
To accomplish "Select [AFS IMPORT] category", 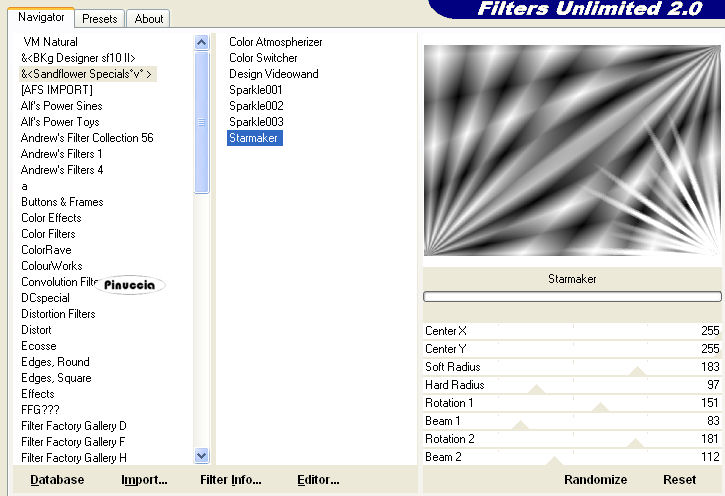I will (57, 90).
